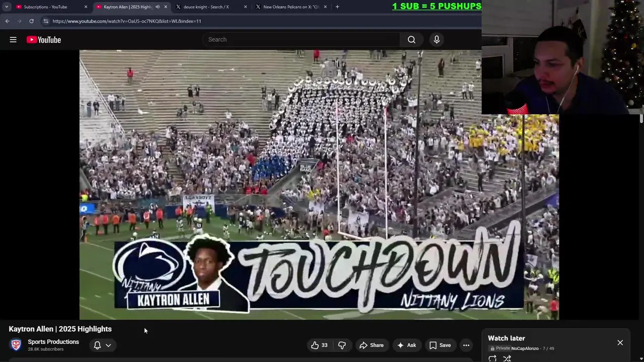Close the deuce knight Search tab
Screen dimensions: 644x362
coord(246,7)
